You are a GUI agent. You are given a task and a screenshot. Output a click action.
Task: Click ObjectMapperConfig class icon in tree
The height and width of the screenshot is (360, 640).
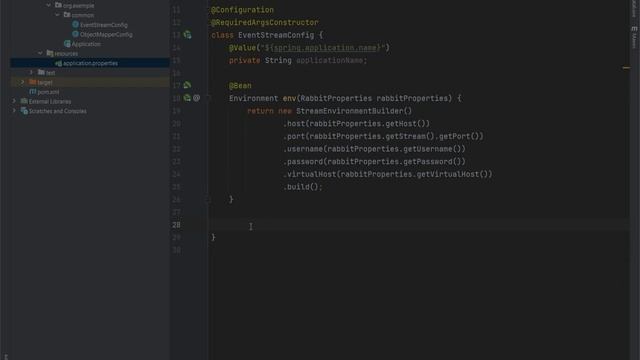pos(76,34)
